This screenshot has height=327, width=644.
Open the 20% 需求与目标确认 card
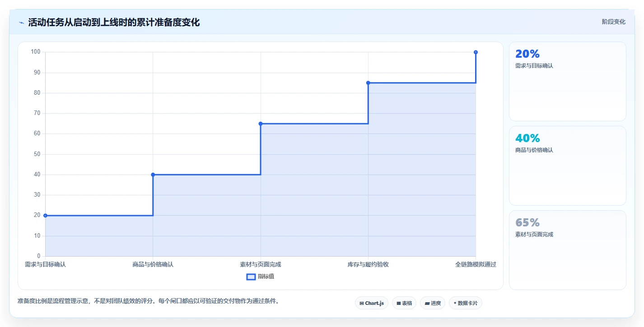click(x=568, y=81)
